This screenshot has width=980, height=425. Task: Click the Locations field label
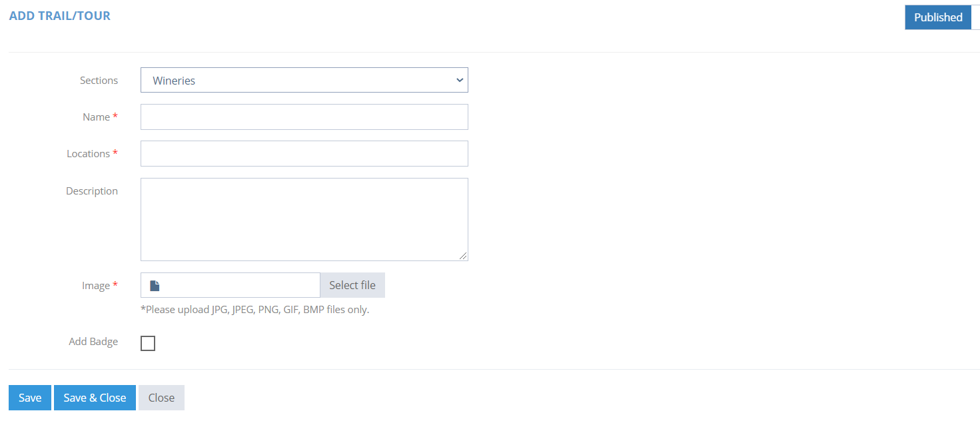click(x=88, y=153)
